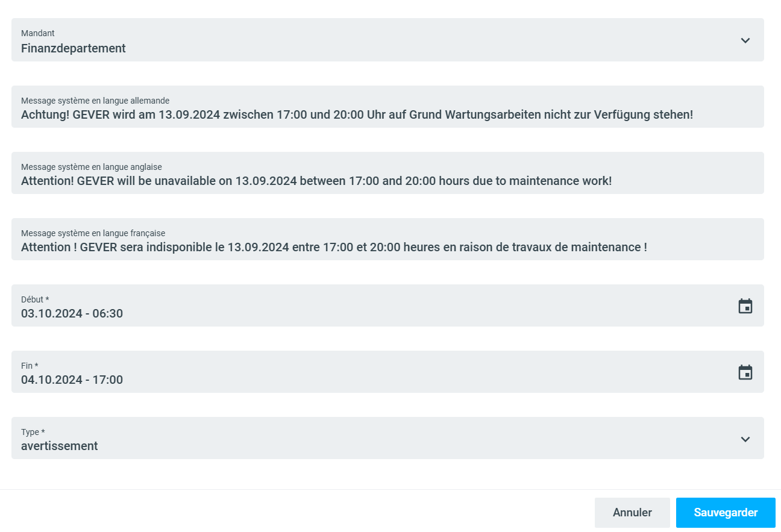Image resolution: width=781 pixels, height=532 pixels.
Task: Focus the French system message text
Action: 334,247
